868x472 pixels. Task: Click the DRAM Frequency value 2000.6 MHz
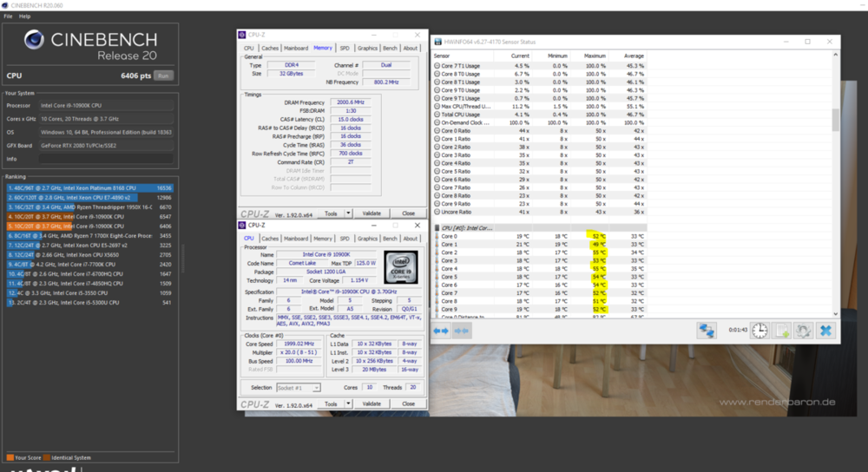pos(351,102)
